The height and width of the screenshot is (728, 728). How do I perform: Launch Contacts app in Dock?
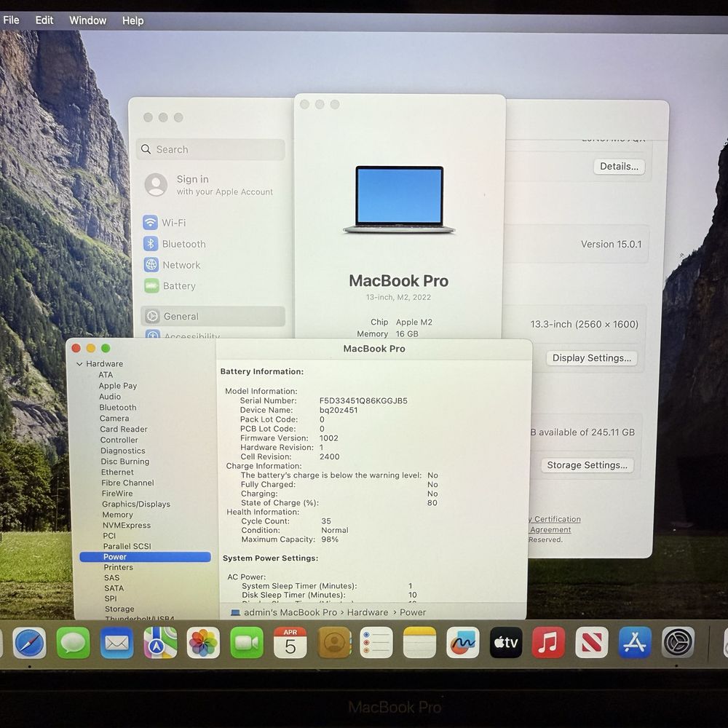pos(334,643)
